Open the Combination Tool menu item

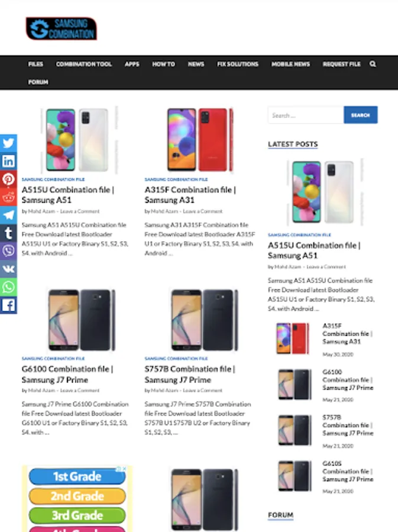(x=84, y=64)
